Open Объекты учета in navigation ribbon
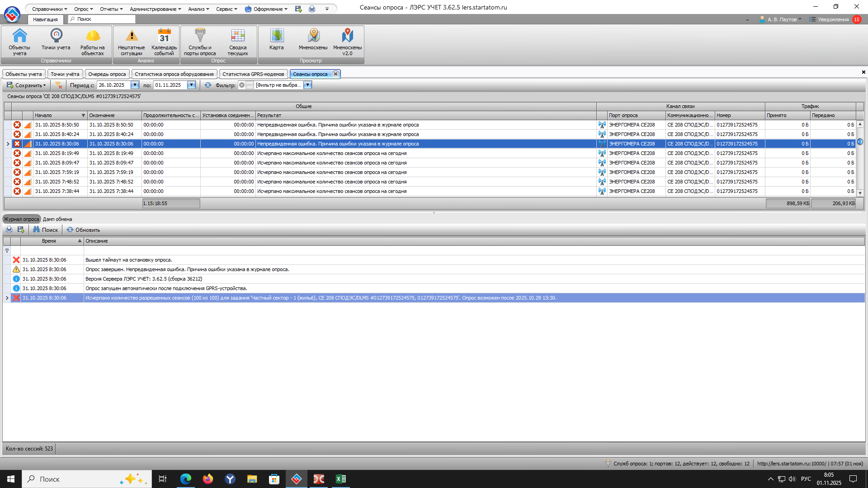The width and height of the screenshot is (868, 488). [x=19, y=41]
